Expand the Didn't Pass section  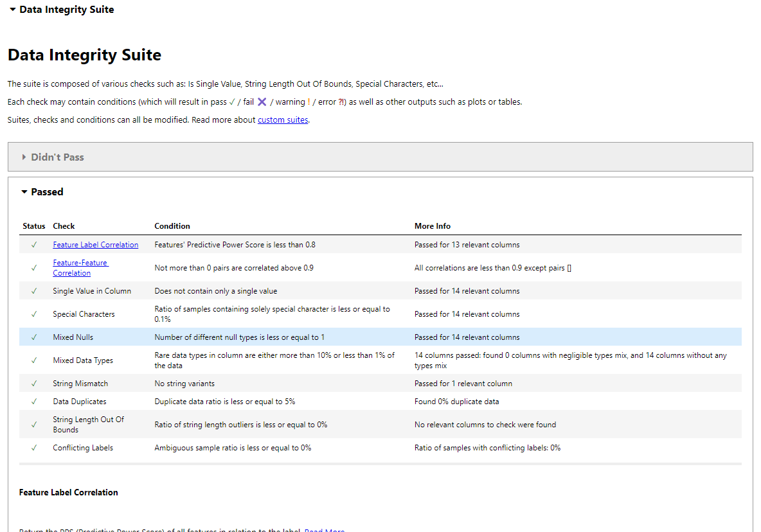57,157
